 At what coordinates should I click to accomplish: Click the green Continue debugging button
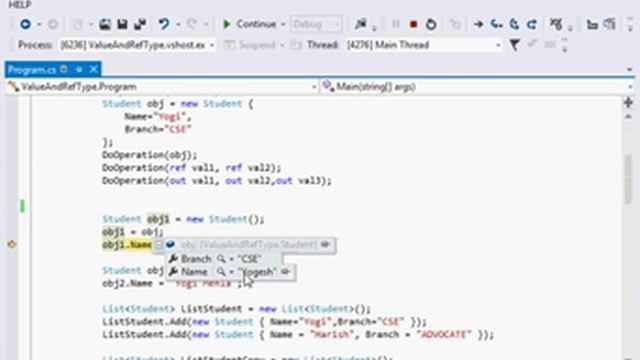pyautogui.click(x=249, y=24)
